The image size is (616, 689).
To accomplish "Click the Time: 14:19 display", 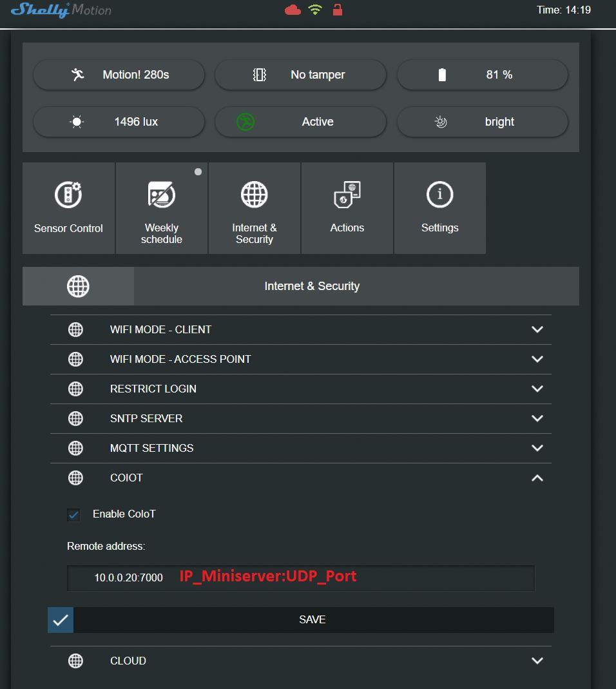I will (564, 10).
